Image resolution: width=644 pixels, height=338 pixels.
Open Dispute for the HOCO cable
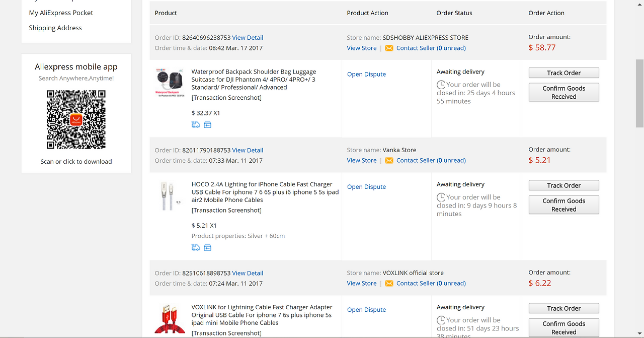tap(366, 187)
